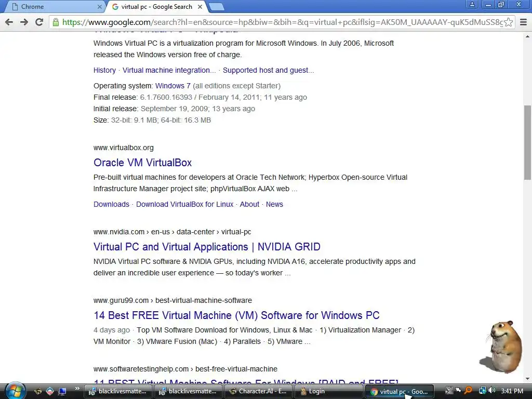Click the volume speaker tray icon
This screenshot has width=532, height=399.
tap(491, 391)
